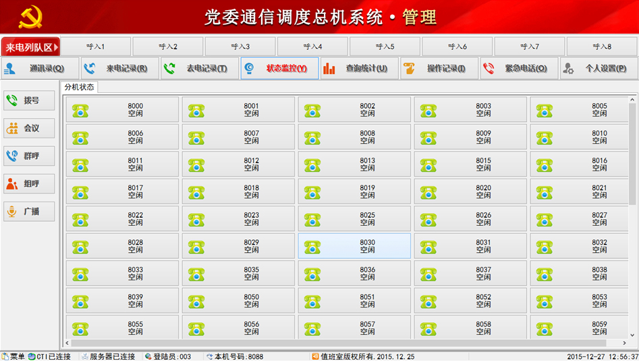This screenshot has width=639, height=364.
Task: Switch to 状态监控(Y) status monitor
Action: coord(279,68)
